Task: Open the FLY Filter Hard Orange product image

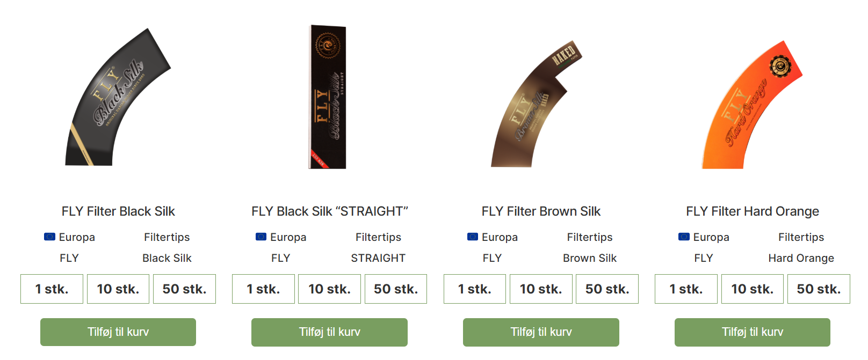Action: (752, 106)
